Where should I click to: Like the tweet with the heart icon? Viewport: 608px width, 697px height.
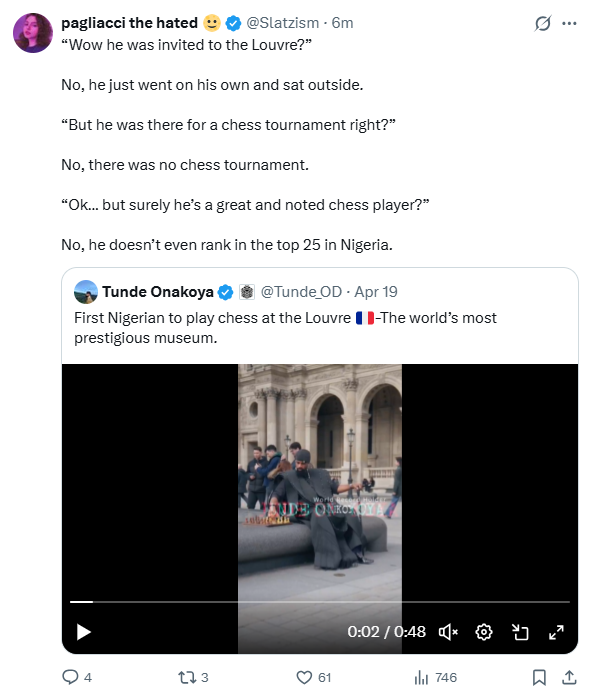coord(304,677)
